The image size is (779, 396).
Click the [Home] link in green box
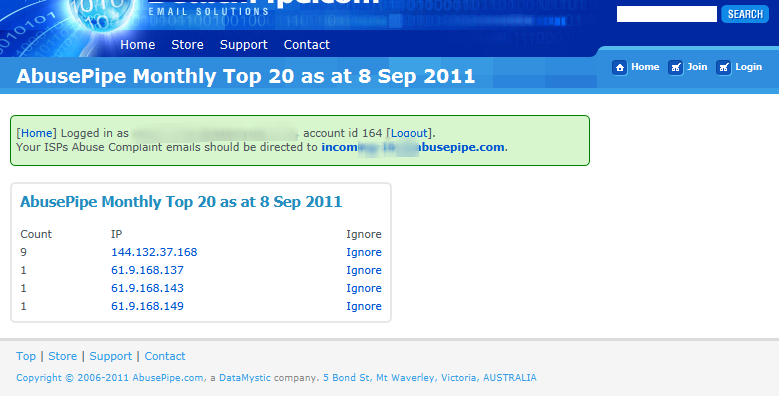(37, 133)
